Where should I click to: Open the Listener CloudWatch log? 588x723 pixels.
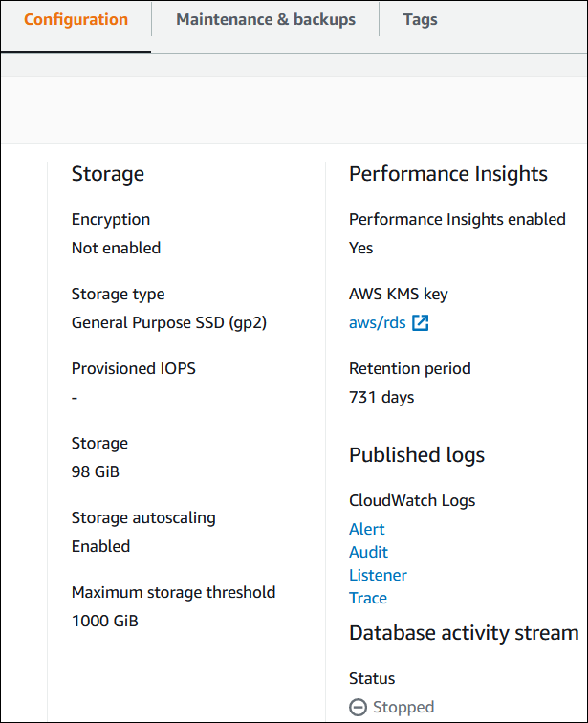point(378,575)
